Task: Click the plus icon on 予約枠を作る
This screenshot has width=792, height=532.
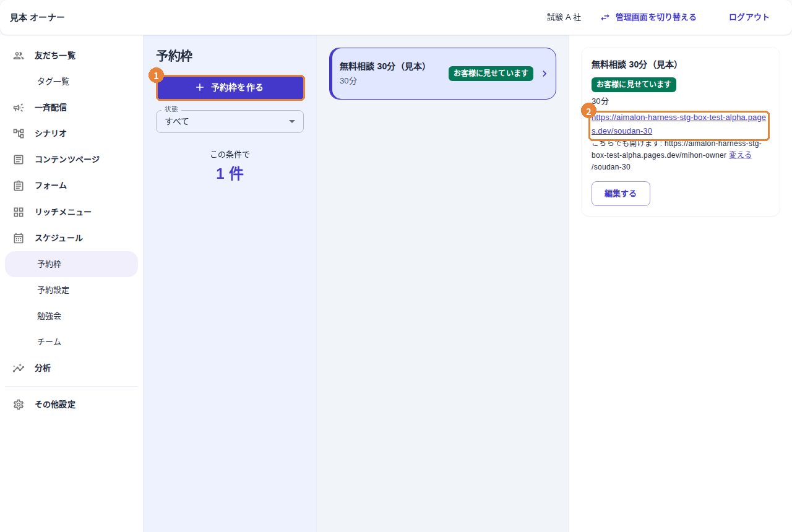Action: click(200, 88)
